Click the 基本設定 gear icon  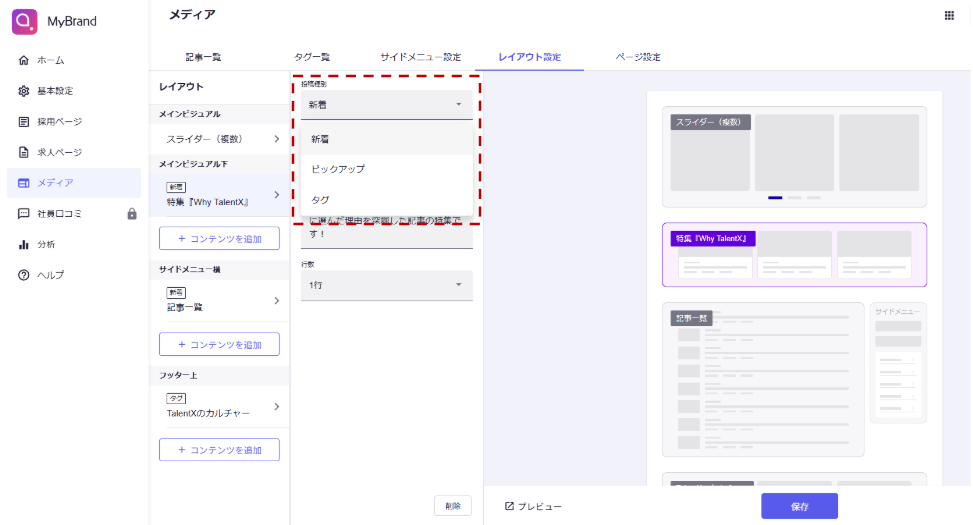point(24,91)
